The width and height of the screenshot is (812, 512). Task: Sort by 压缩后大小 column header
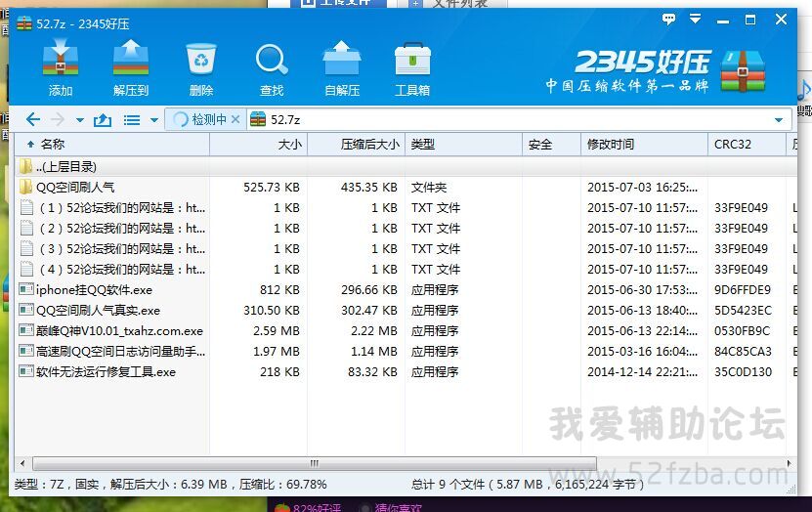click(357, 145)
